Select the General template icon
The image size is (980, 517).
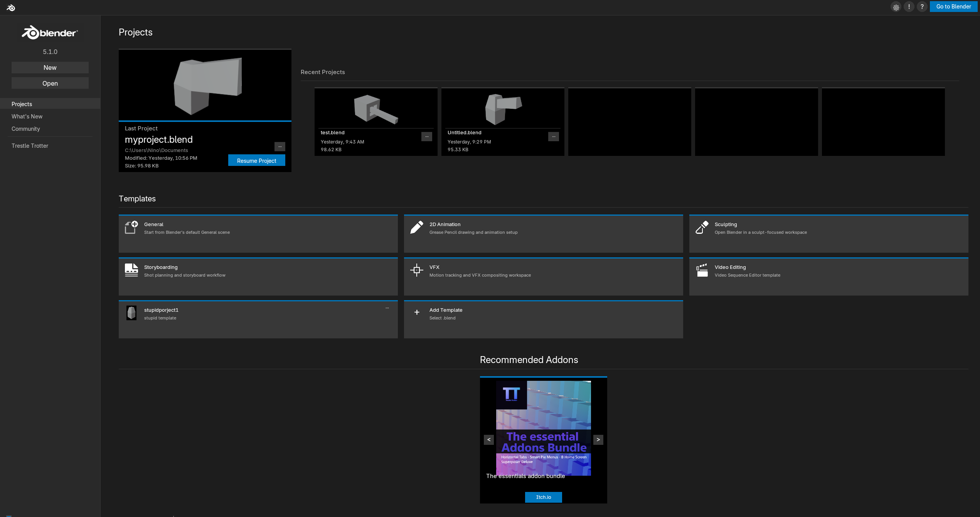[131, 228]
